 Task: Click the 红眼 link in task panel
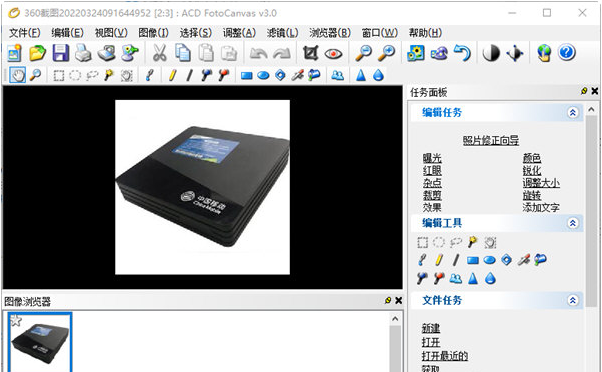coord(432,170)
